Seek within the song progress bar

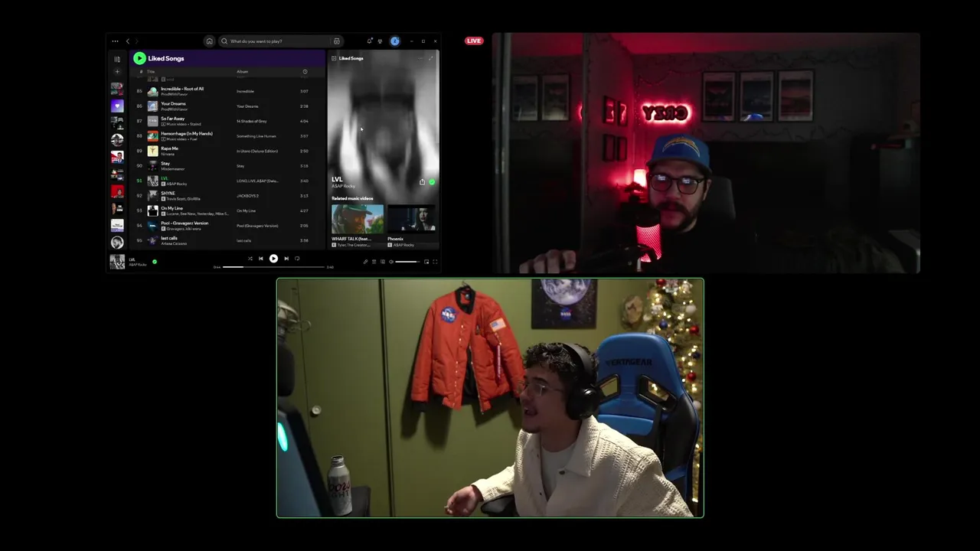[273, 267]
